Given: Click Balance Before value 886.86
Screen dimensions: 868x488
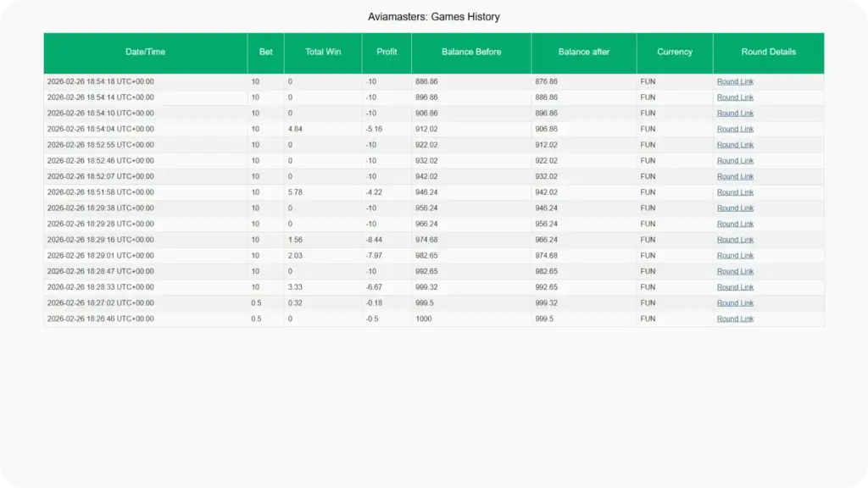Looking at the screenshot, I should point(426,81).
